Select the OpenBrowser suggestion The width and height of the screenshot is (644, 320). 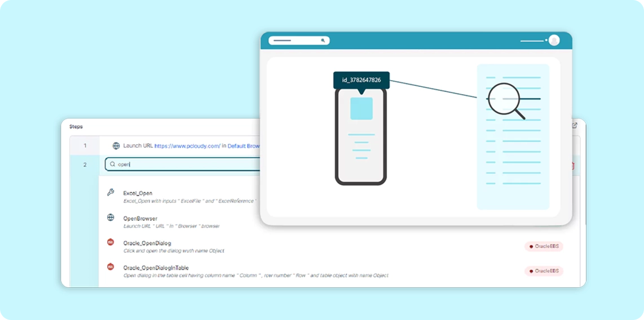tap(140, 218)
